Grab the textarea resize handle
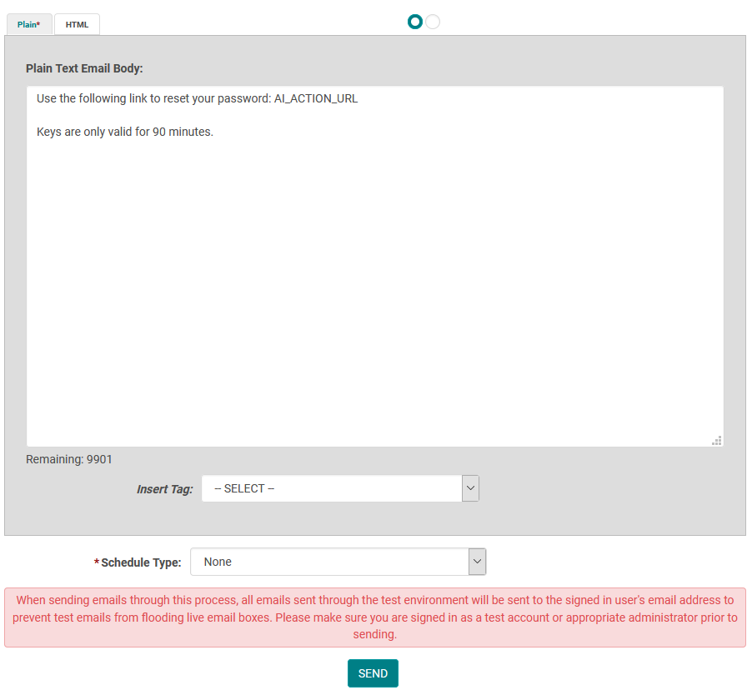Viewport: 747px width, 700px height. 717,441
